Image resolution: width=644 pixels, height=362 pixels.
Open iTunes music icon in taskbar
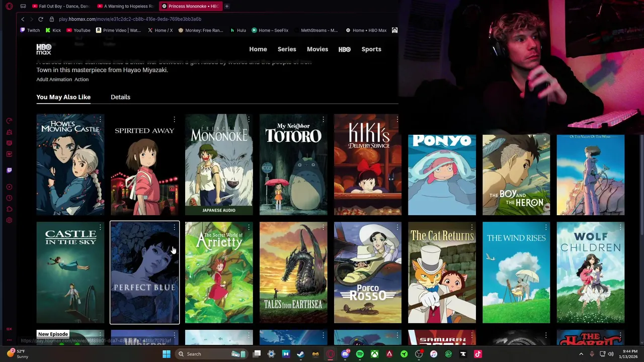pos(434,354)
